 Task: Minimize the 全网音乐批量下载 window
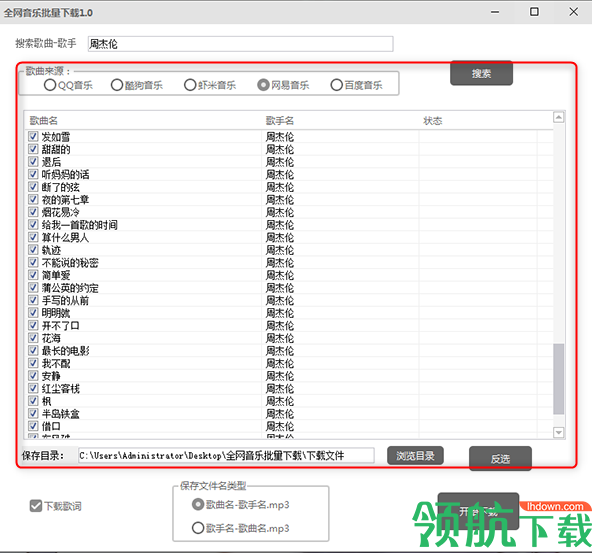click(495, 12)
